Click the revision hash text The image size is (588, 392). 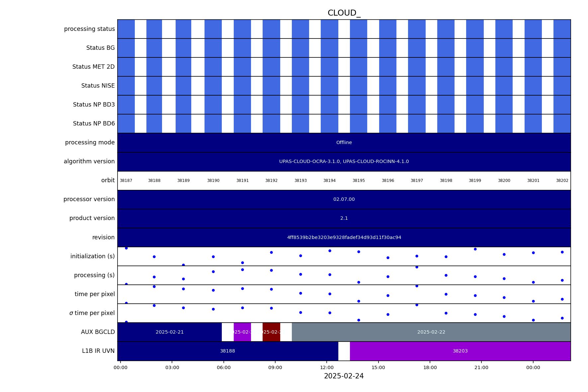(x=344, y=238)
